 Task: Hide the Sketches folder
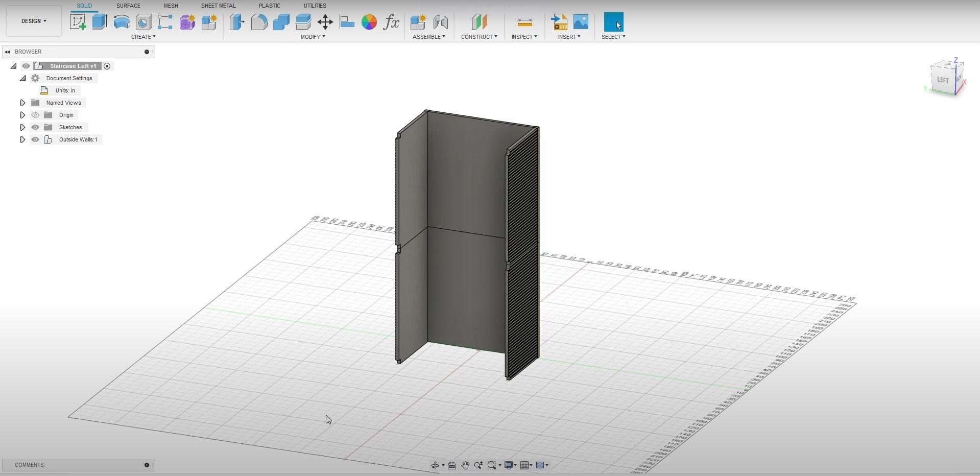pyautogui.click(x=35, y=127)
